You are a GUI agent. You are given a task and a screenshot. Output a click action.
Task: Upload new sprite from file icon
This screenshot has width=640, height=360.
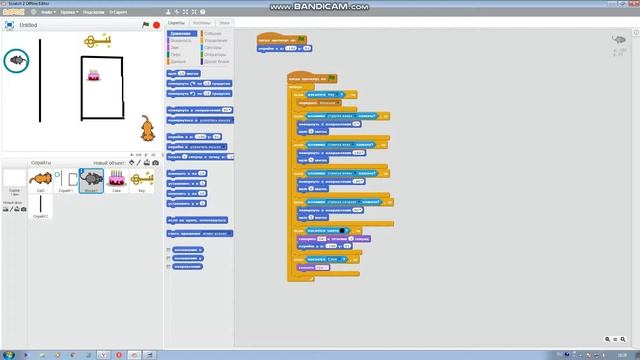pos(147,162)
